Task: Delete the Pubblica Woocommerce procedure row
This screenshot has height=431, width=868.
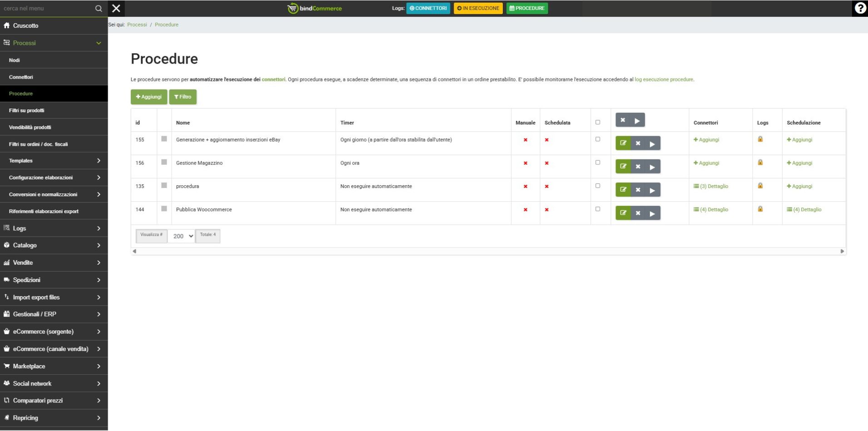Action: tap(638, 213)
